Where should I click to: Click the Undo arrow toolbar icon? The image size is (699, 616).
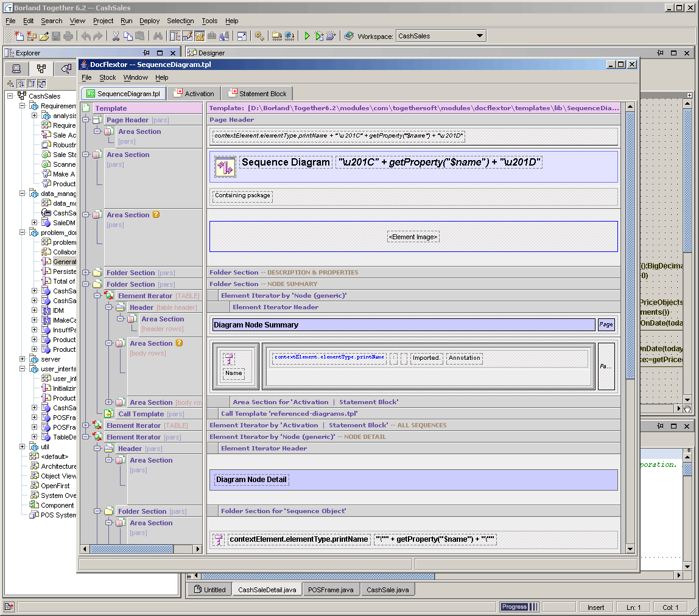pyautogui.click(x=86, y=36)
